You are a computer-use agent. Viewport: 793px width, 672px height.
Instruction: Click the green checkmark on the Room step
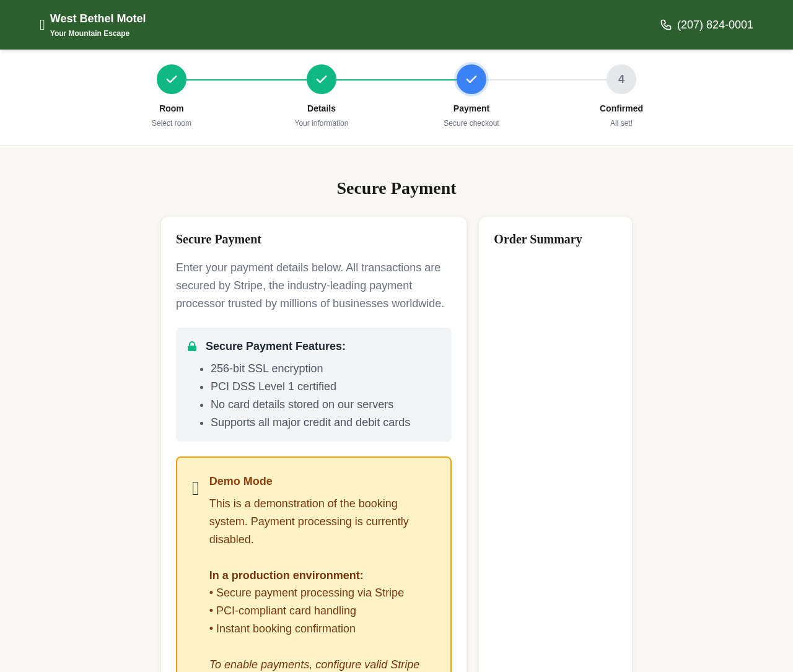[x=172, y=79]
